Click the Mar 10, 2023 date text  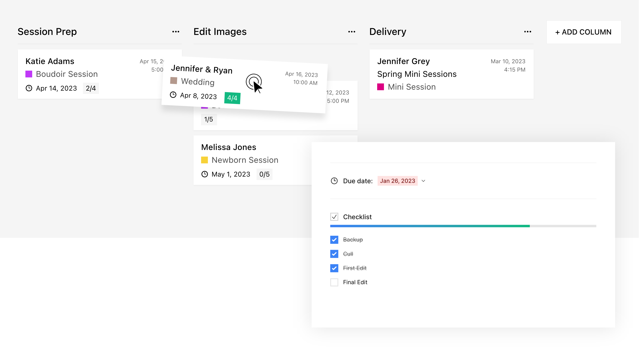[x=512, y=62]
